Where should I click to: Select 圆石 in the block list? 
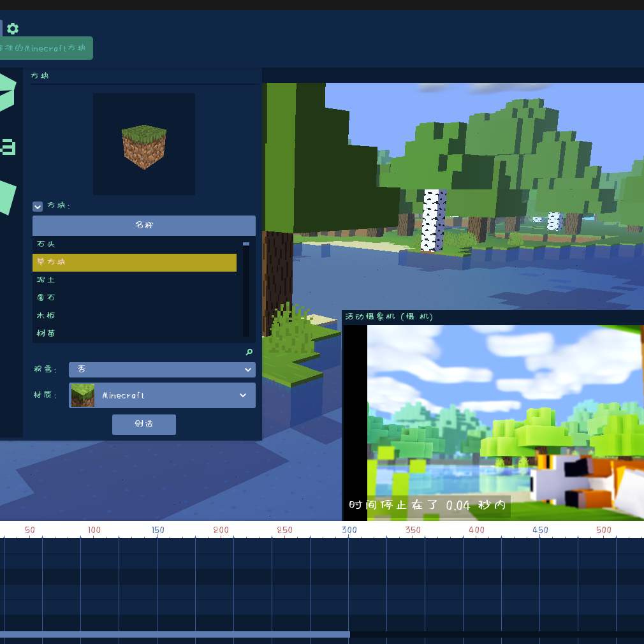(x=135, y=298)
